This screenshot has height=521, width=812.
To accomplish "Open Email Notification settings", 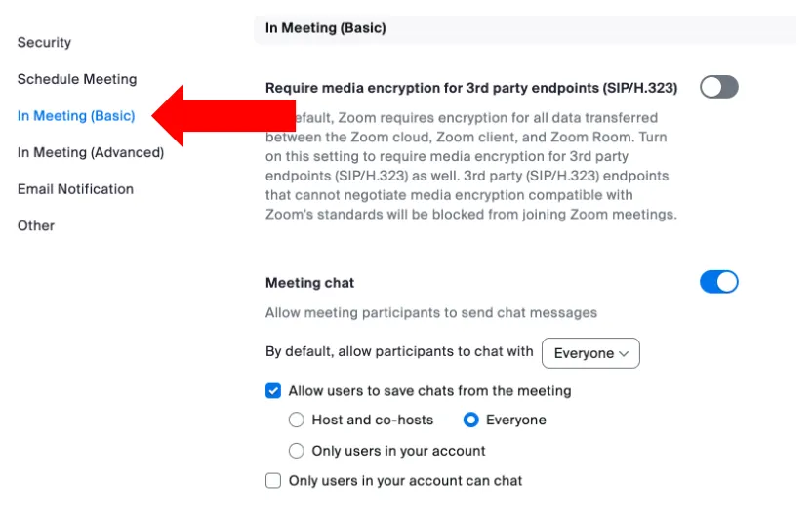I will pos(75,189).
